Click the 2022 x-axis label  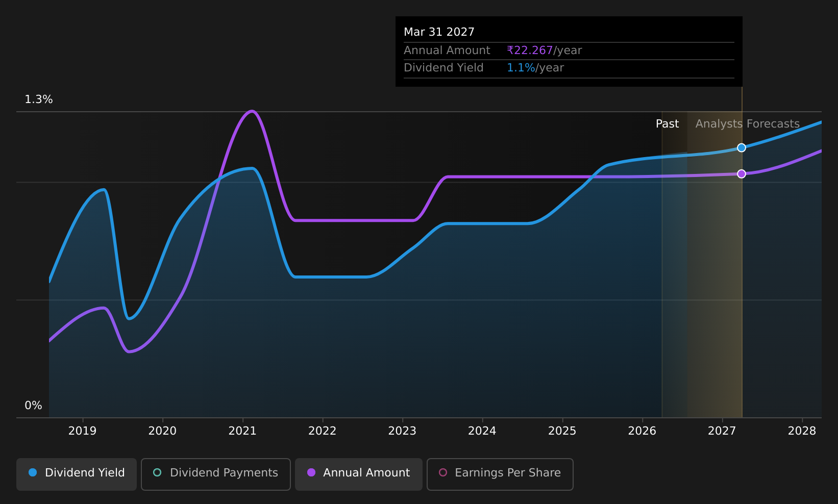(323, 431)
